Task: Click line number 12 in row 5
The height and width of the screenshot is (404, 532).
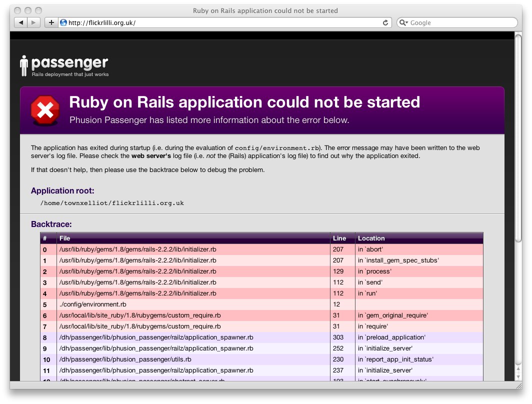Action: (336, 304)
